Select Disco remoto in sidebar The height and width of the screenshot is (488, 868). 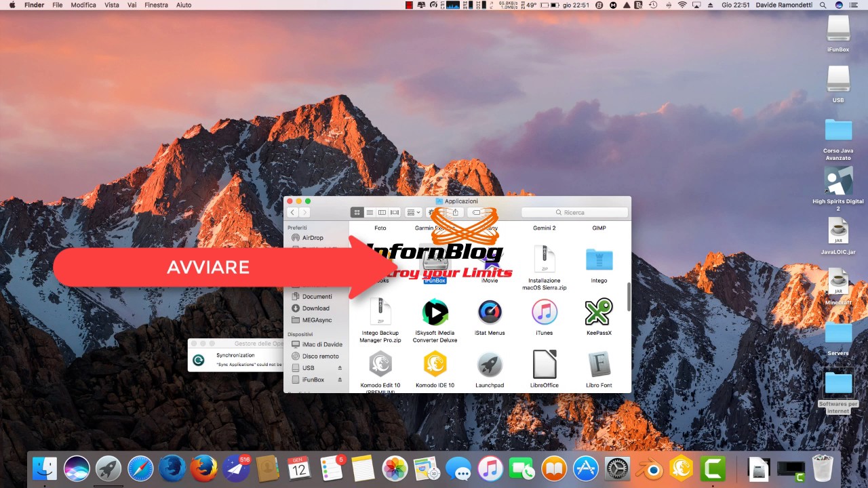pos(321,356)
